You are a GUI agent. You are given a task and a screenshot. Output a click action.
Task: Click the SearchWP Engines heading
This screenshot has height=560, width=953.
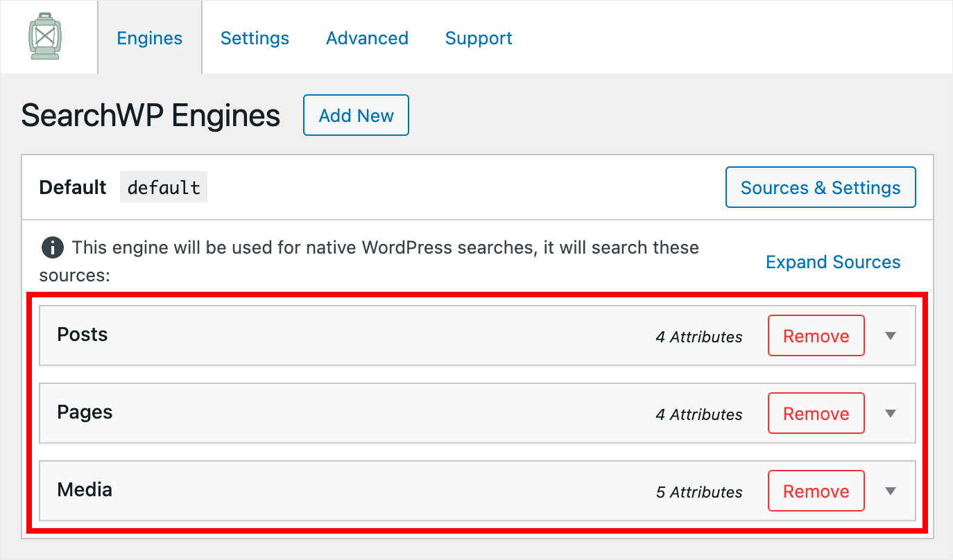[x=151, y=116]
